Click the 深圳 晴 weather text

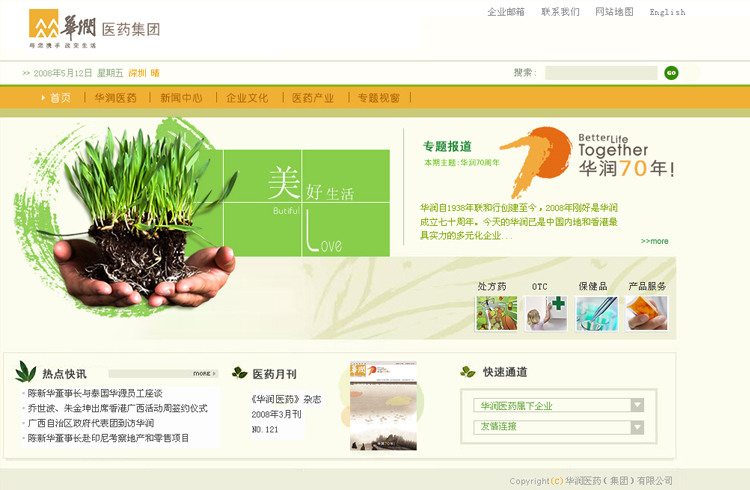pos(144,73)
